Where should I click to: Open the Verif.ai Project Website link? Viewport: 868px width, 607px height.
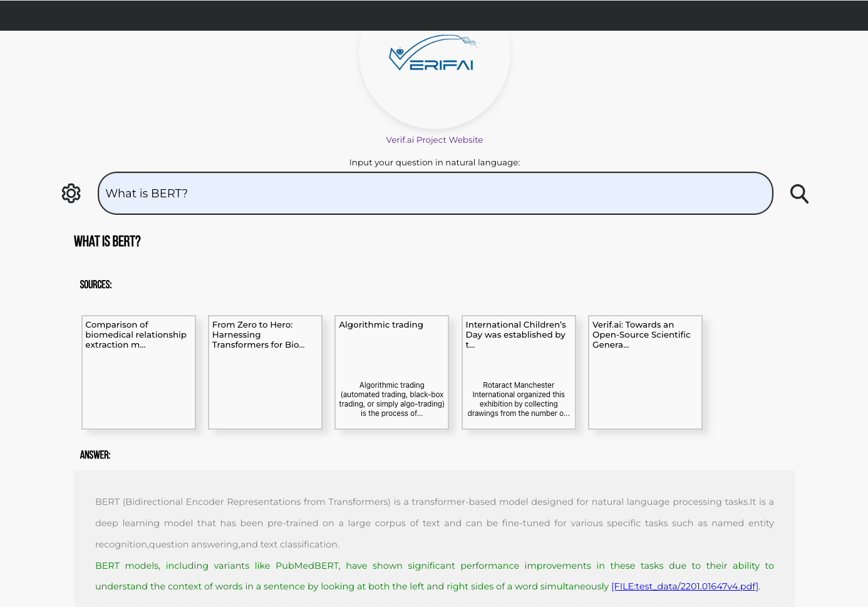click(434, 140)
